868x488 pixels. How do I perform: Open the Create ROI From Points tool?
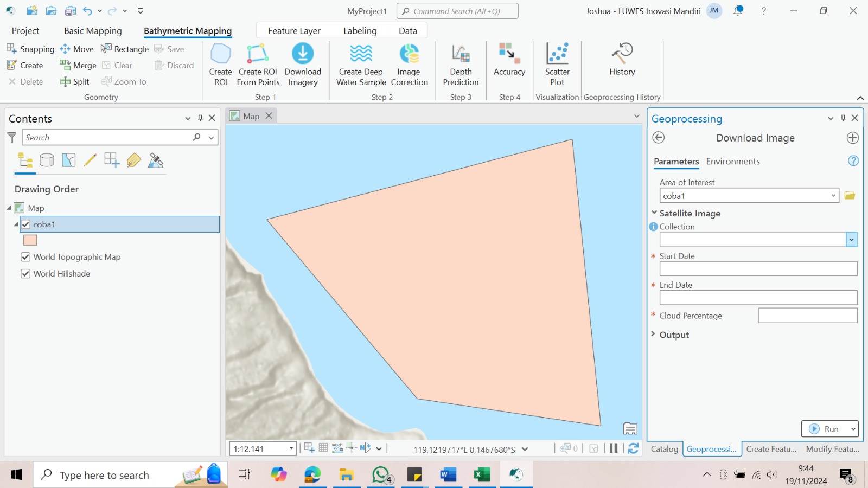point(258,65)
